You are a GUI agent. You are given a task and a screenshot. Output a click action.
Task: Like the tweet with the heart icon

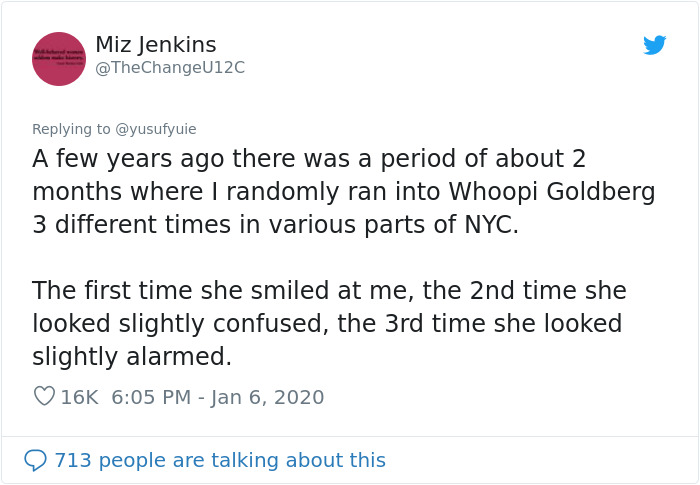[44, 396]
